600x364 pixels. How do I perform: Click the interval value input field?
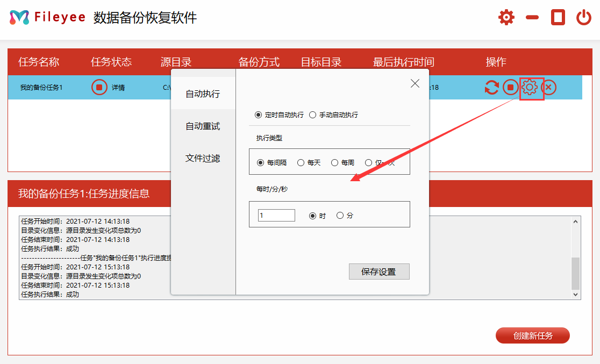276,215
